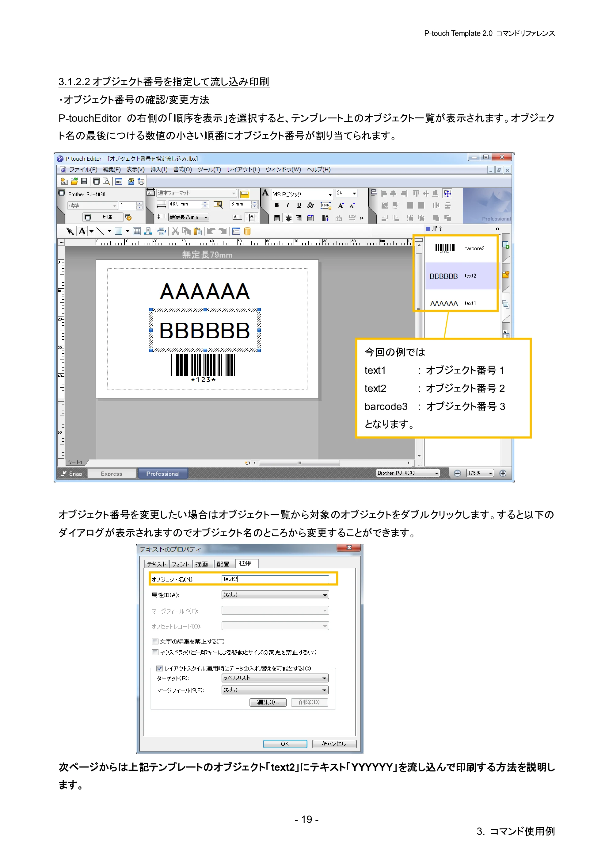Screen dimensions: 613x868
Task: Click the zoom in plus button
Action: [503, 473]
